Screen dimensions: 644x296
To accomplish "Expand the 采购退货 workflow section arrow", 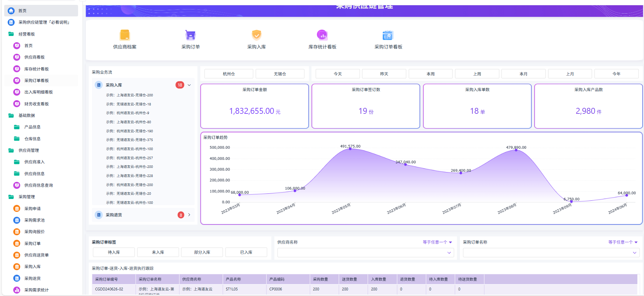I will (x=189, y=215).
